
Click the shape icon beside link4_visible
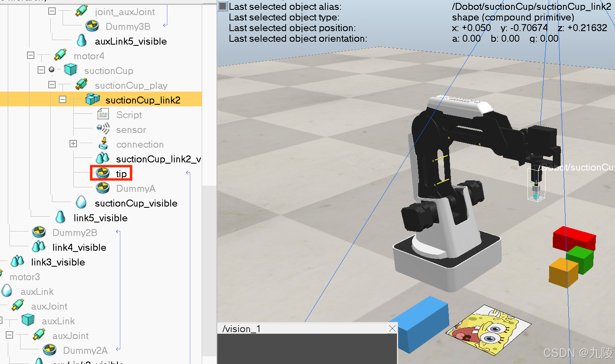click(x=39, y=247)
